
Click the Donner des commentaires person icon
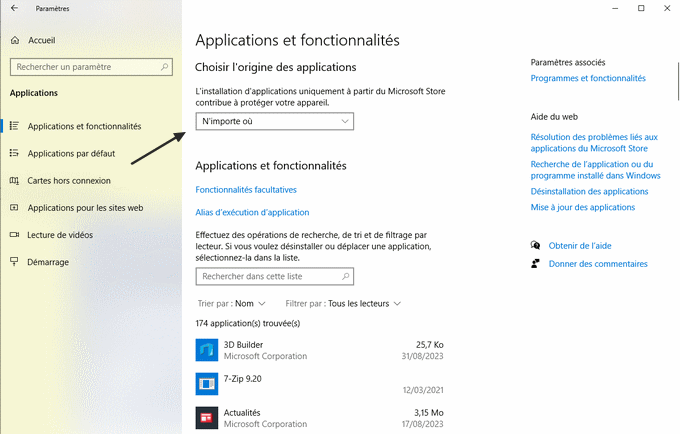(x=536, y=264)
